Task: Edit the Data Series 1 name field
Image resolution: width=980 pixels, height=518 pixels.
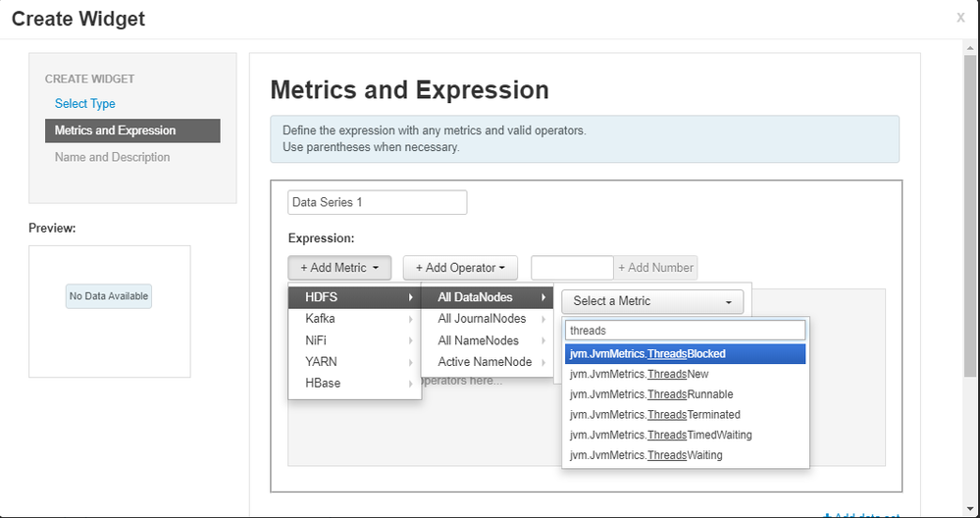Action: point(377,203)
